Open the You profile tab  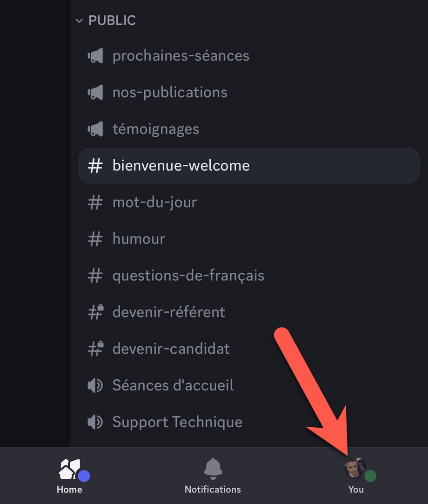pyautogui.click(x=356, y=476)
